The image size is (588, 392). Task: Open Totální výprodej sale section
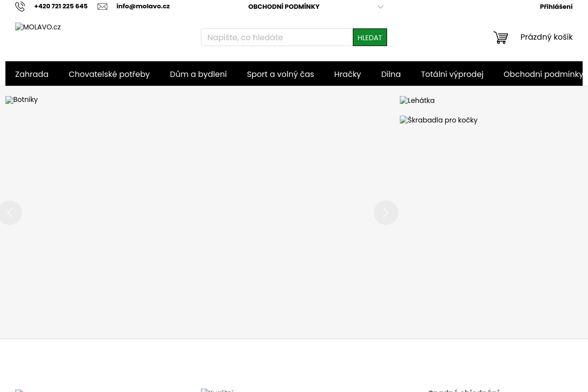(452, 74)
